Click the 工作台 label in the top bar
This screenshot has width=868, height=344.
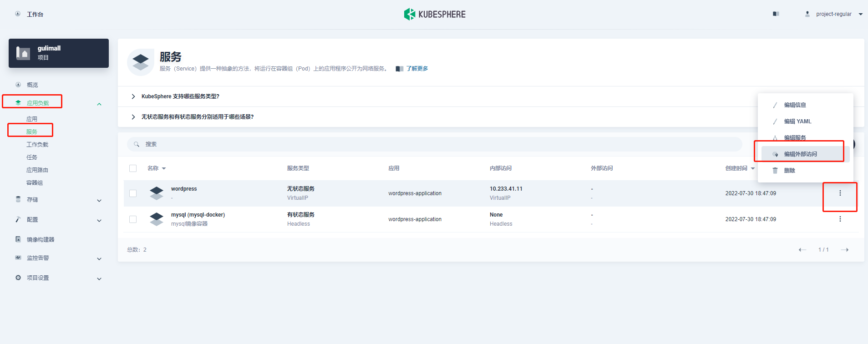[35, 15]
